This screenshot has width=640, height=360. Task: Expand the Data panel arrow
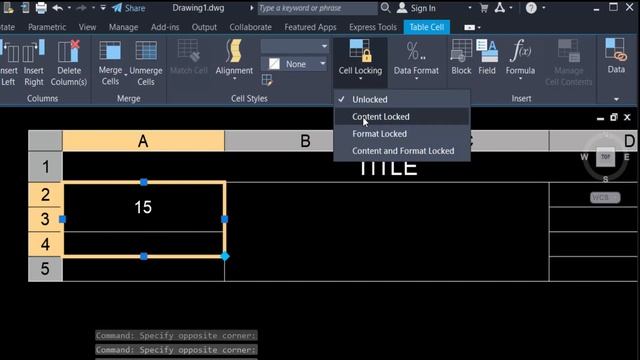[616, 99]
